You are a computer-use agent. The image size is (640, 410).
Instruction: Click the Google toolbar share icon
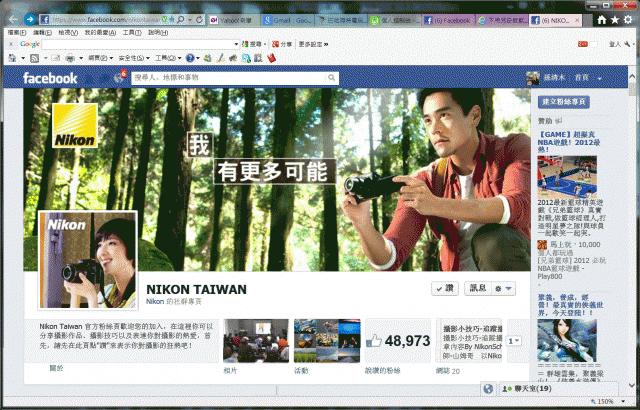[x=282, y=44]
